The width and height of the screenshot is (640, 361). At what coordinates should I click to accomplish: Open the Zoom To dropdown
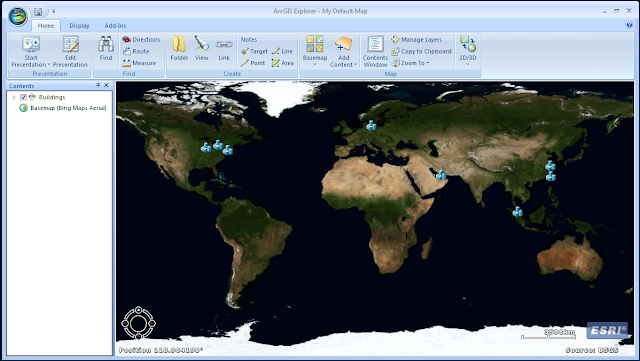coord(411,63)
